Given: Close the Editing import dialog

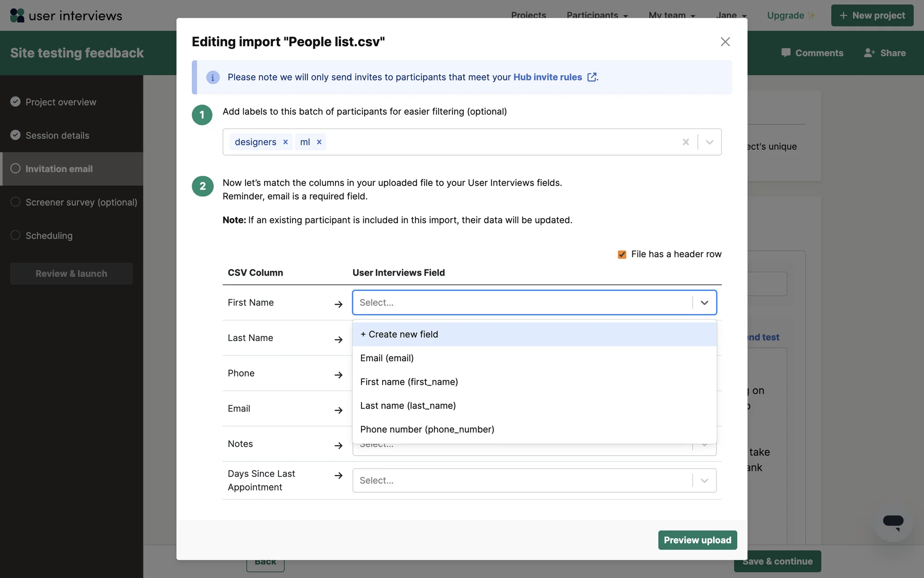Looking at the screenshot, I should (725, 42).
